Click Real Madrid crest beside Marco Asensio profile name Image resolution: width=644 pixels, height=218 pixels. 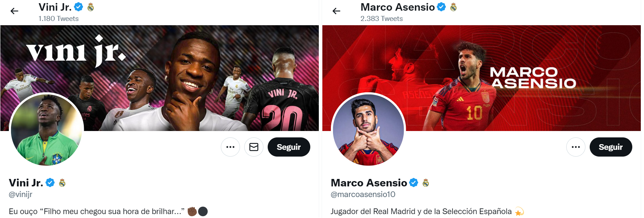click(x=426, y=183)
